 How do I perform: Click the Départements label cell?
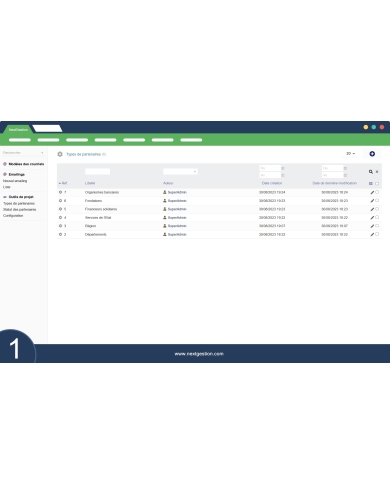(x=95, y=235)
